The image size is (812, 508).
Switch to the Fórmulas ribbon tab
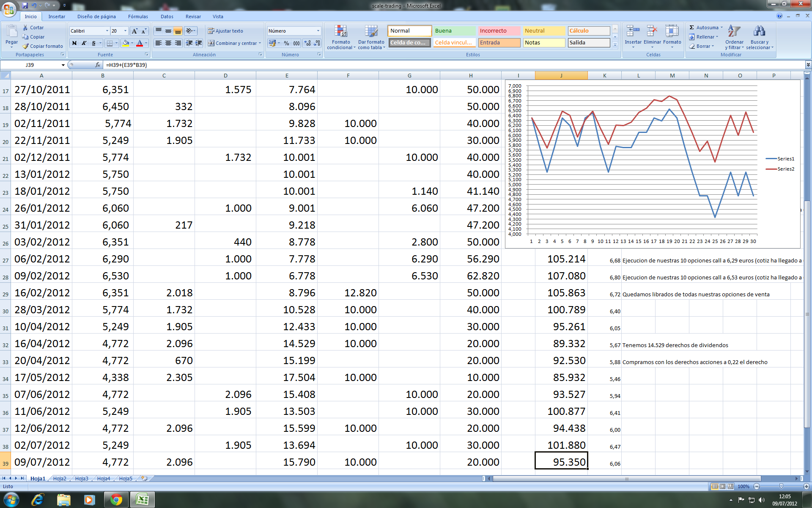138,17
